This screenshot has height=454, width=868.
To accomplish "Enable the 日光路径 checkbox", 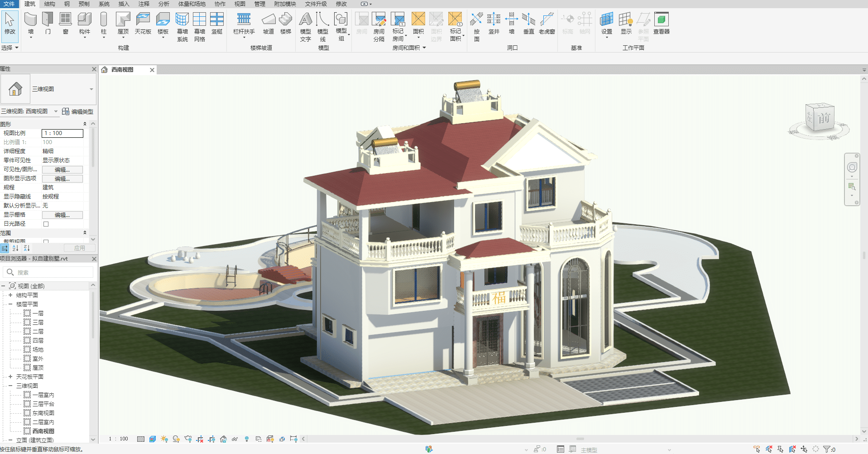I will (x=46, y=224).
